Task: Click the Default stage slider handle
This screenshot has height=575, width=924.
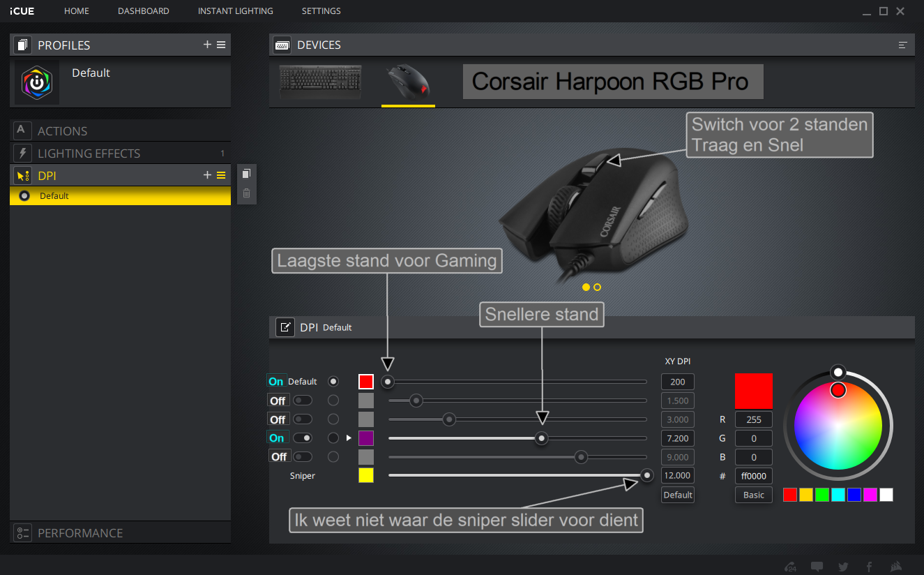Action: [x=388, y=382]
